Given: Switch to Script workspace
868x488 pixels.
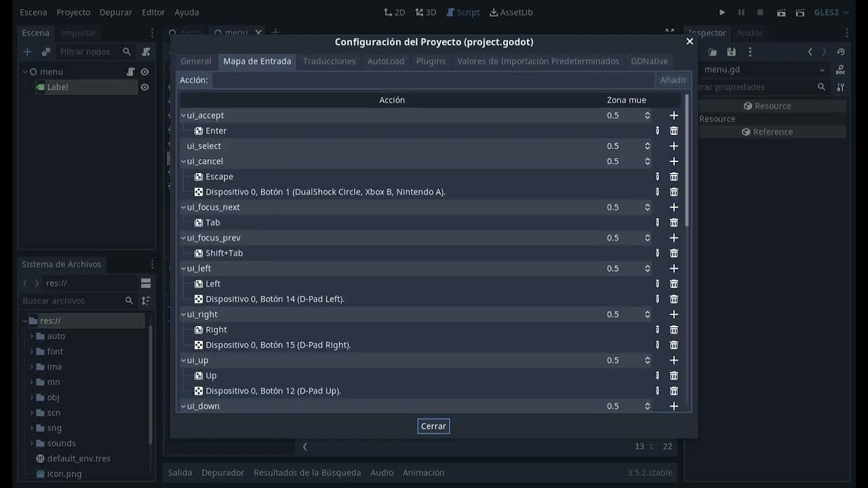Looking at the screenshot, I should (x=462, y=12).
